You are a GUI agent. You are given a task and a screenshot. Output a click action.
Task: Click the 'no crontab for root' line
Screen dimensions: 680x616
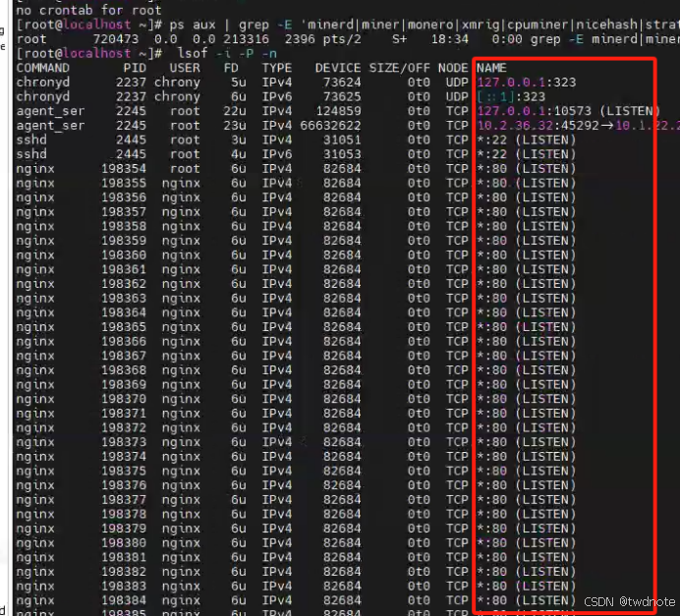88,11
